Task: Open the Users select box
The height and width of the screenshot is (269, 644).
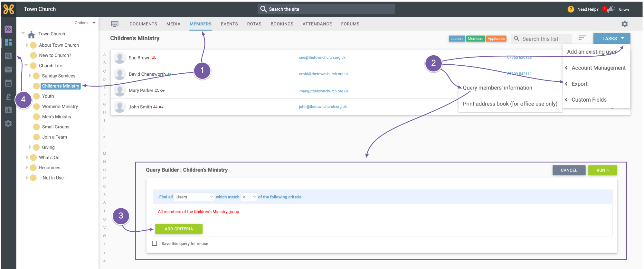Action: pos(194,197)
